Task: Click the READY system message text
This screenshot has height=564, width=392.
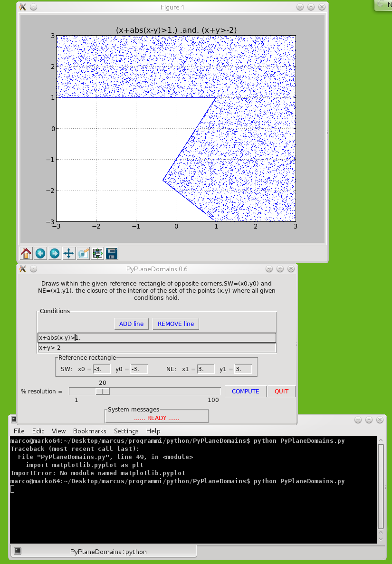Action: point(156,418)
